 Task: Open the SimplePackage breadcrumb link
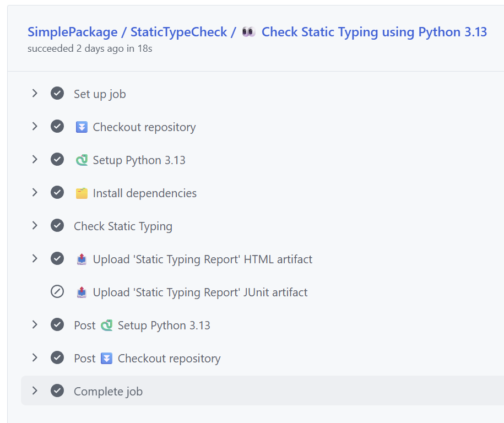point(72,32)
